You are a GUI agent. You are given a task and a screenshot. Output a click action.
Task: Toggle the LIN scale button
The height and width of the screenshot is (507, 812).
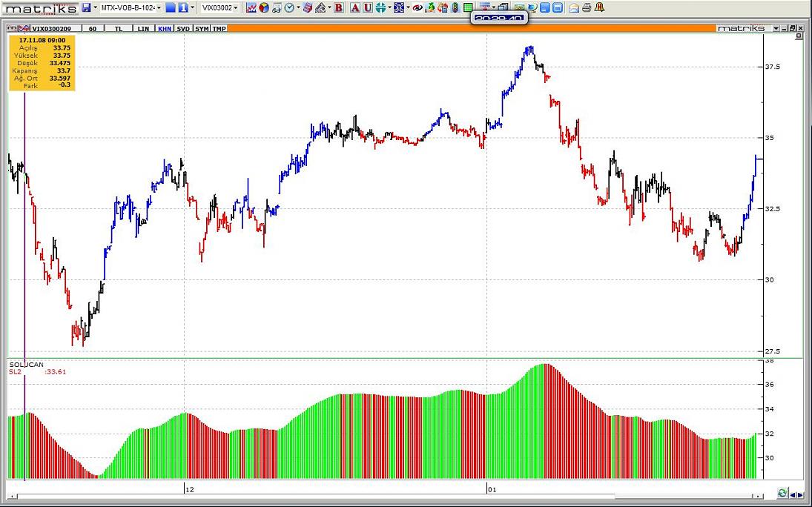pos(143,28)
